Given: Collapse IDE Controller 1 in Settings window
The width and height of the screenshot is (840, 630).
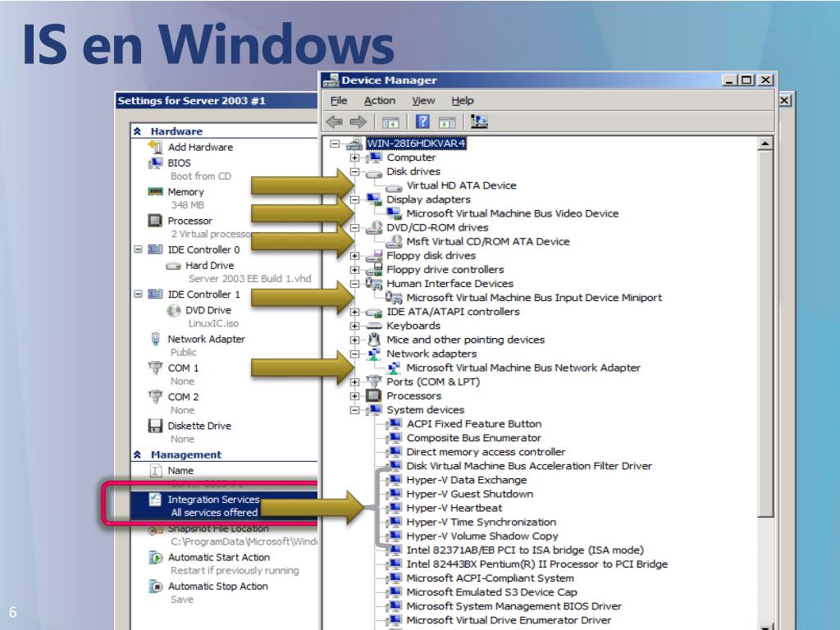Looking at the screenshot, I should click(138, 294).
